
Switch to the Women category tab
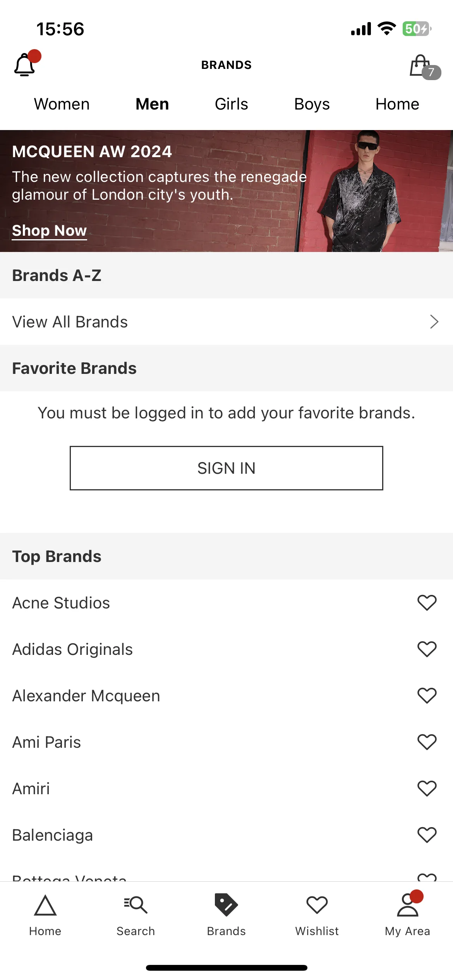[x=62, y=104]
